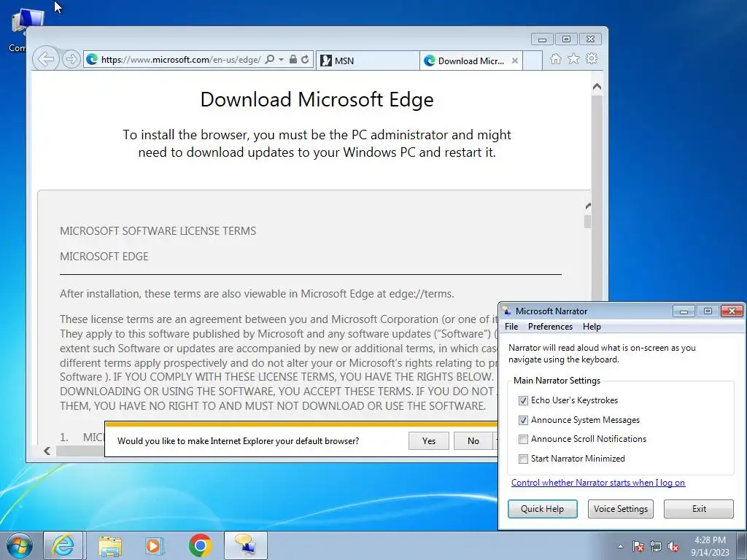Open the taskbar clock and date
Image resolution: width=747 pixels, height=560 pixels.
[710, 546]
